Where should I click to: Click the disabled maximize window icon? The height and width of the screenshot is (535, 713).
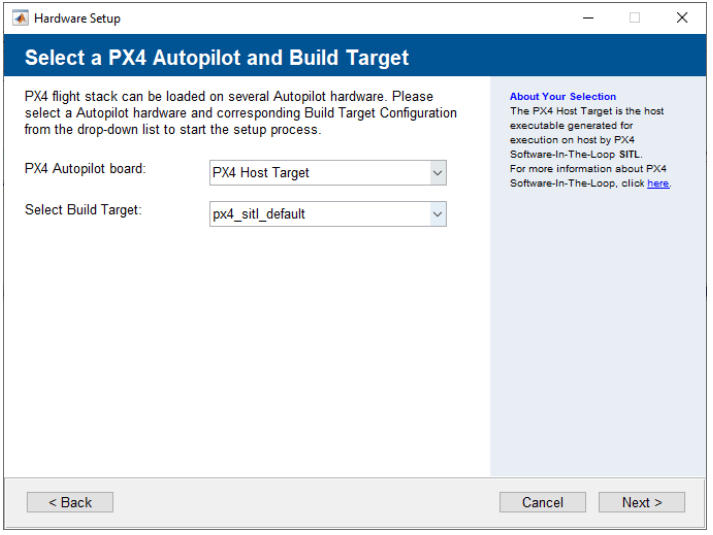coord(635,18)
